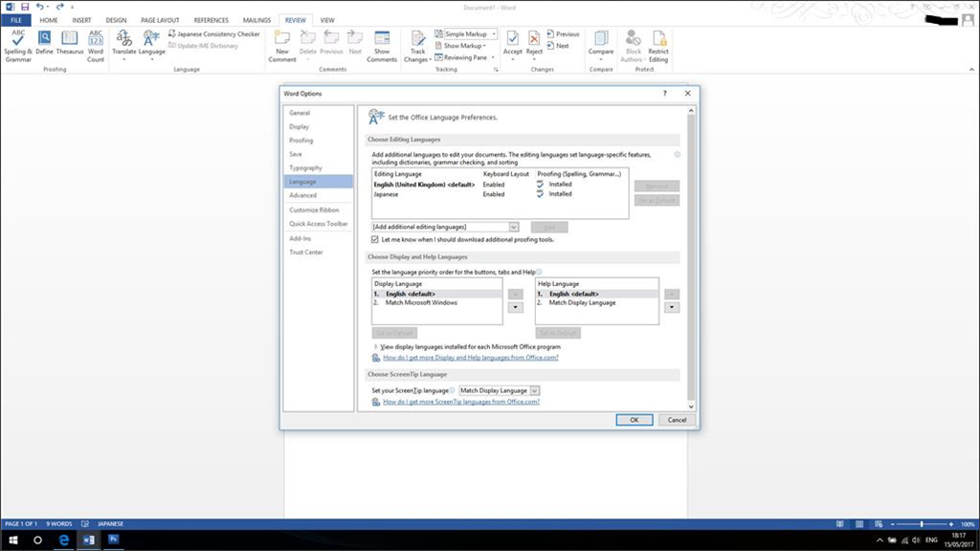The width and height of the screenshot is (980, 551).
Task: Click the Show Comments button
Action: (381, 46)
